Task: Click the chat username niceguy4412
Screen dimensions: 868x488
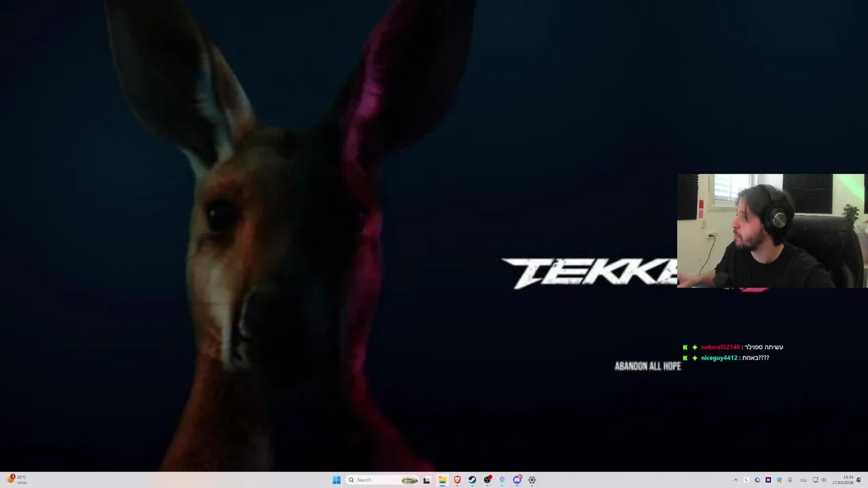Action: point(719,358)
